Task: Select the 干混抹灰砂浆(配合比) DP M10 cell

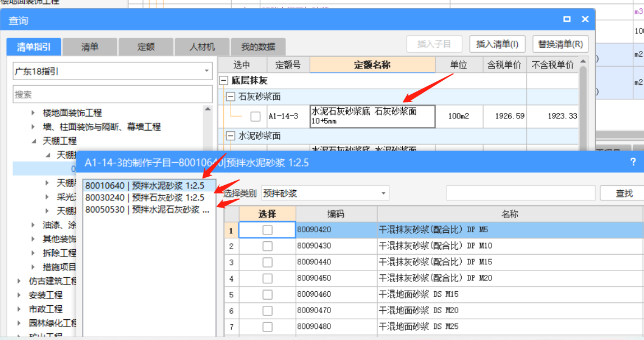Action: (x=510, y=246)
